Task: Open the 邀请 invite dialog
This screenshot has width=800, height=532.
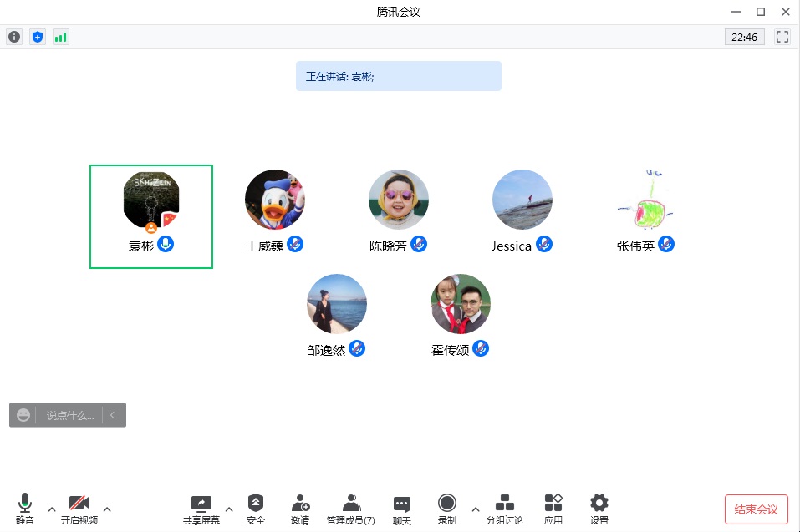Action: click(x=300, y=509)
